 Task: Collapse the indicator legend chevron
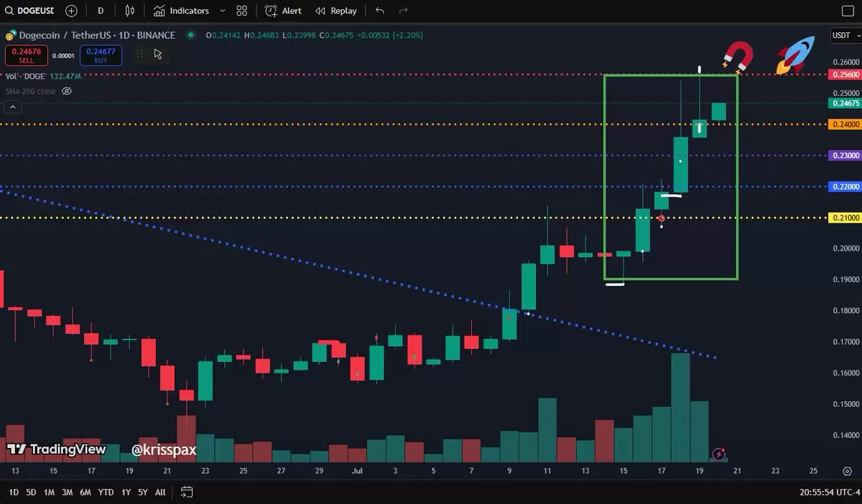[x=12, y=106]
